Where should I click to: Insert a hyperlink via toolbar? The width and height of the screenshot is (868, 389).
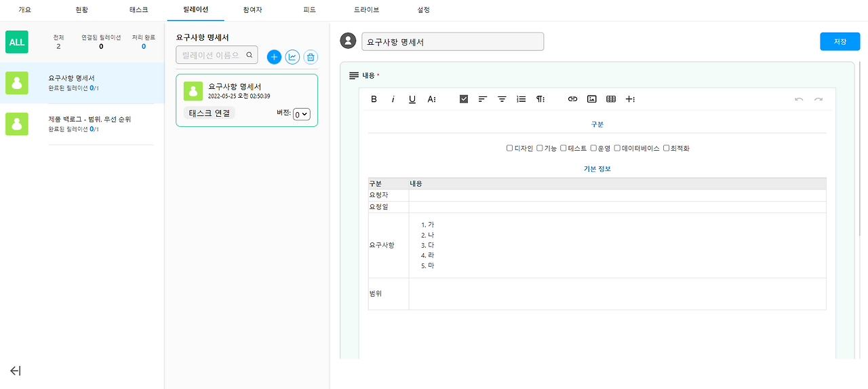tap(572, 99)
